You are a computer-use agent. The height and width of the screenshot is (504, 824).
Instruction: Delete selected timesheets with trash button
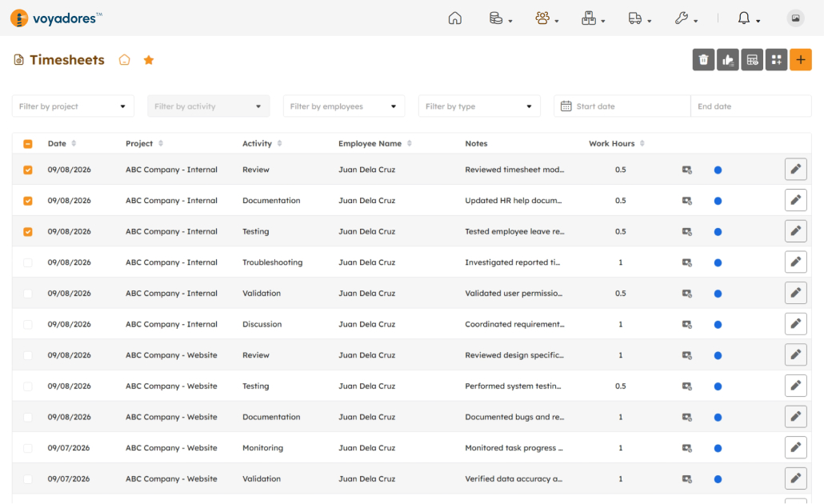[x=703, y=60]
